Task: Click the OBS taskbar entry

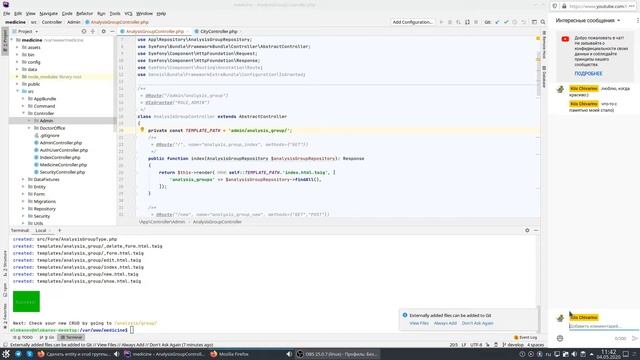Action: (x=337, y=354)
